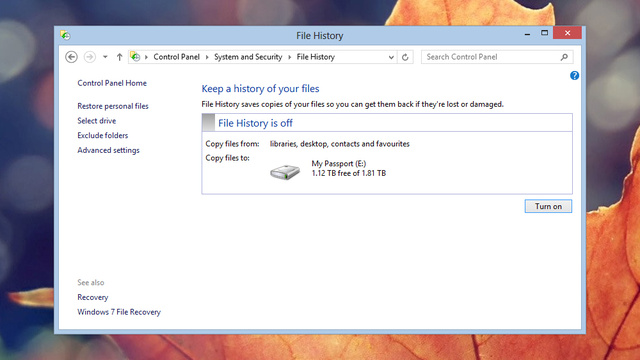This screenshot has width=640, height=360.
Task: Focus the Search Control Panel field
Action: [492, 57]
